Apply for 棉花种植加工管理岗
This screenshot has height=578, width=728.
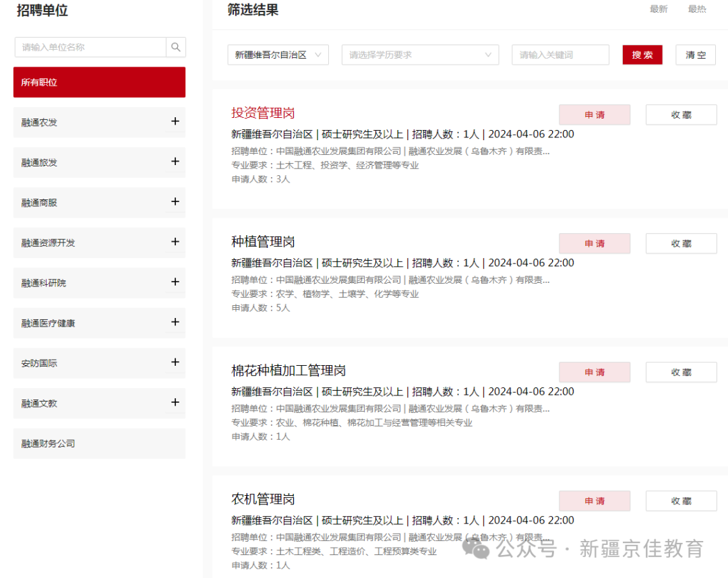click(x=595, y=372)
